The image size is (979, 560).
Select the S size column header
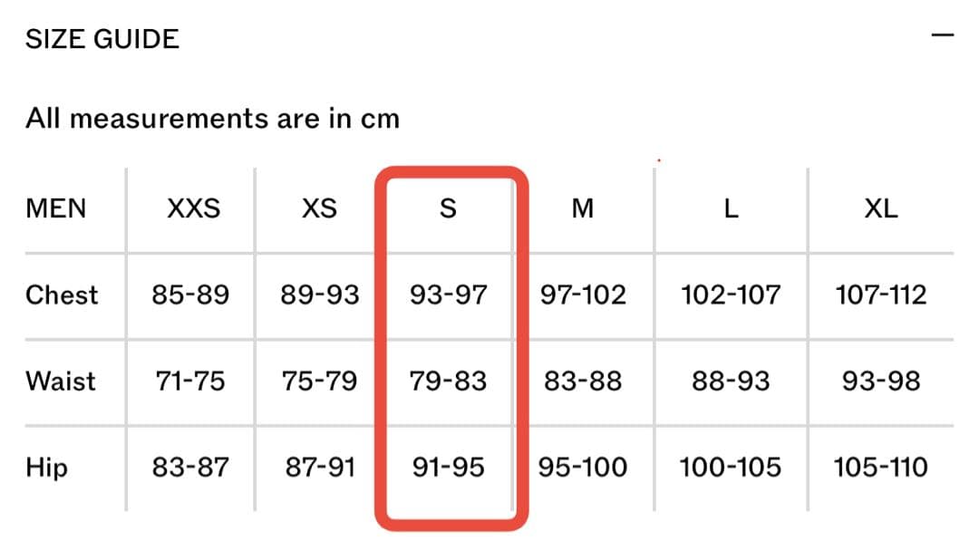448,209
